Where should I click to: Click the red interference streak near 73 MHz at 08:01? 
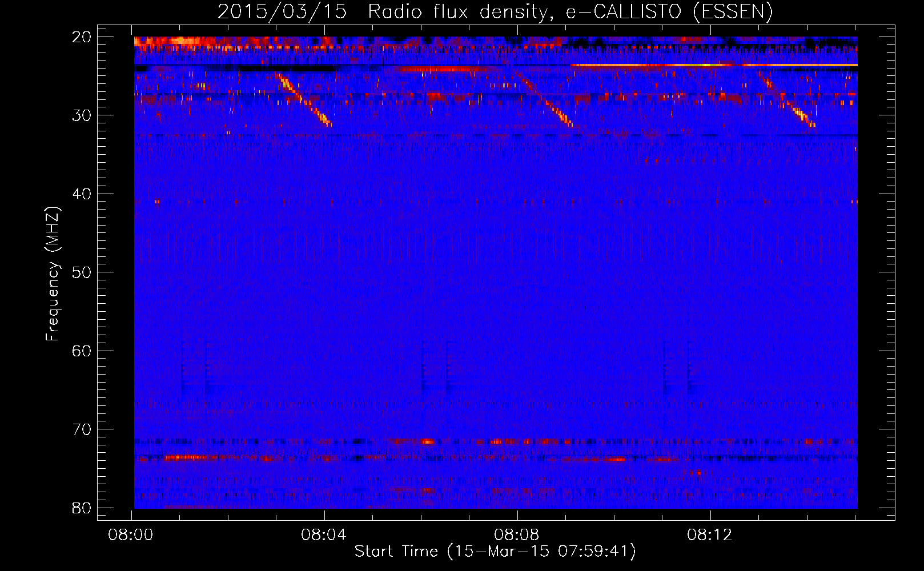point(186,457)
